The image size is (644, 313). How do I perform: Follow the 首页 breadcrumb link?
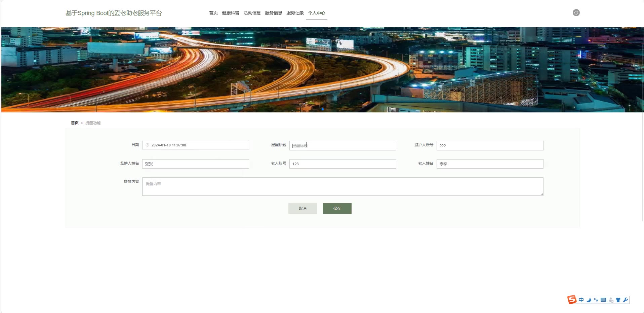75,123
